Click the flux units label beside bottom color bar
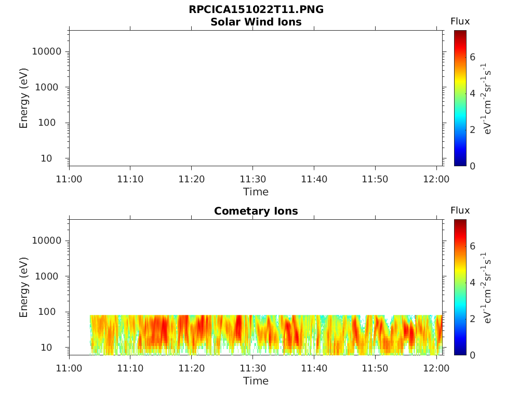This screenshot has height=399, width=532. click(x=486, y=288)
